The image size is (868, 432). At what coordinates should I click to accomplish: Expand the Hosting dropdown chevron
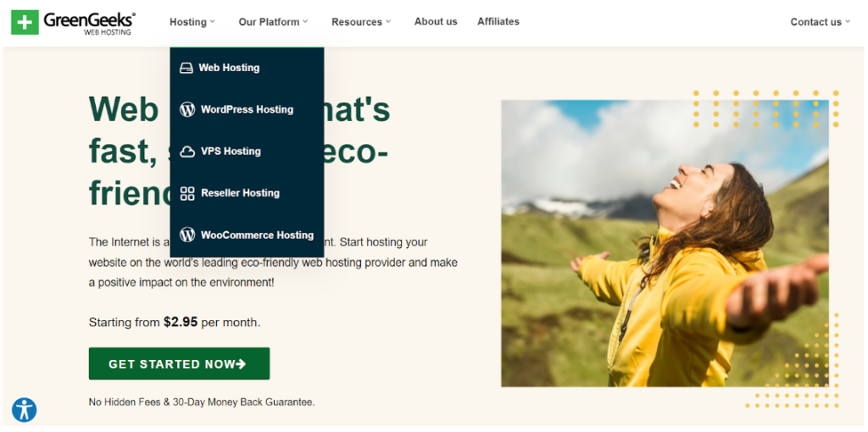click(212, 22)
